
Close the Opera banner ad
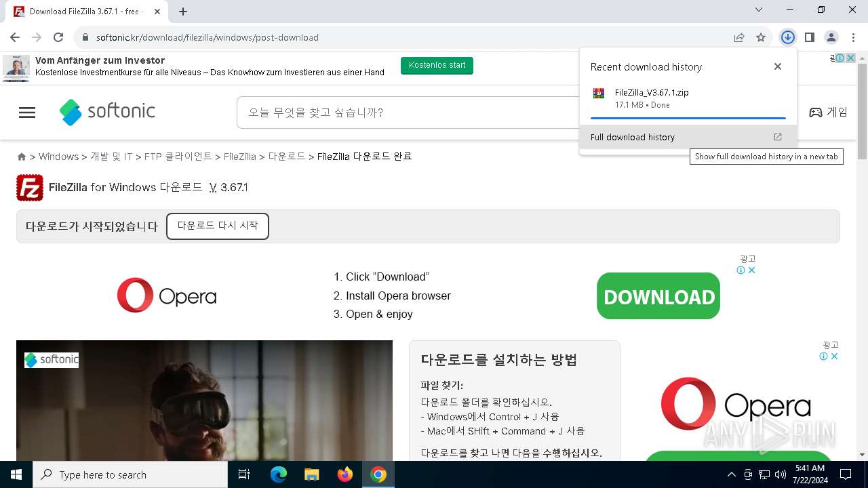click(751, 270)
